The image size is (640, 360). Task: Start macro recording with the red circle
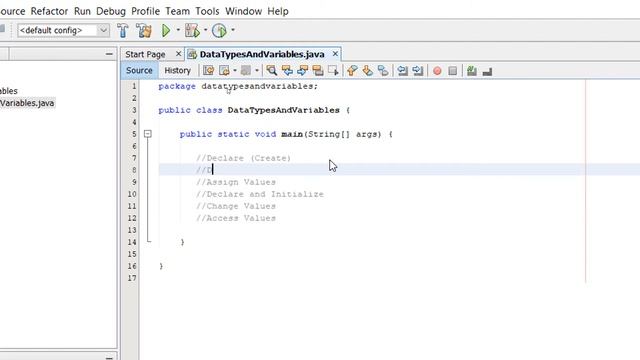pos(437,71)
